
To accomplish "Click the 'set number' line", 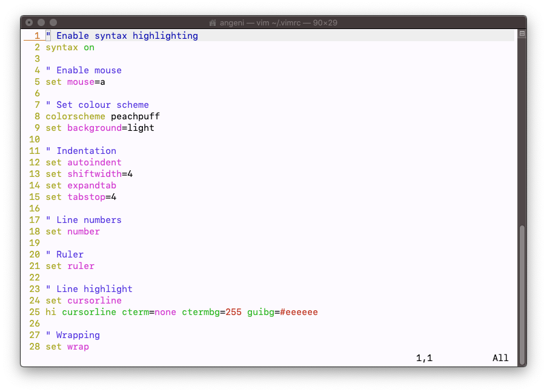I will 73,232.
